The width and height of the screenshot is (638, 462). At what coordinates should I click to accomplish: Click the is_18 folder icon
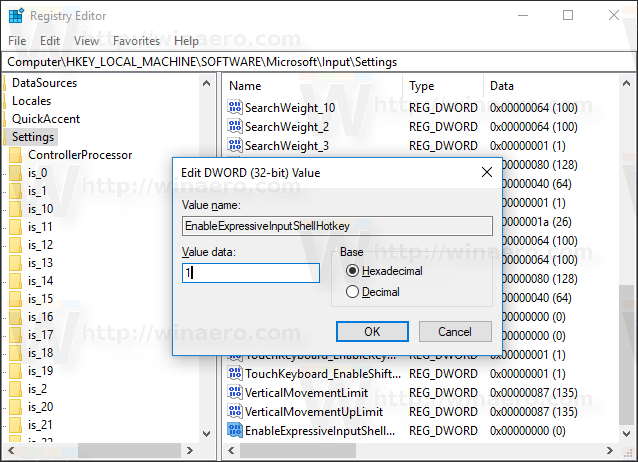(15, 353)
